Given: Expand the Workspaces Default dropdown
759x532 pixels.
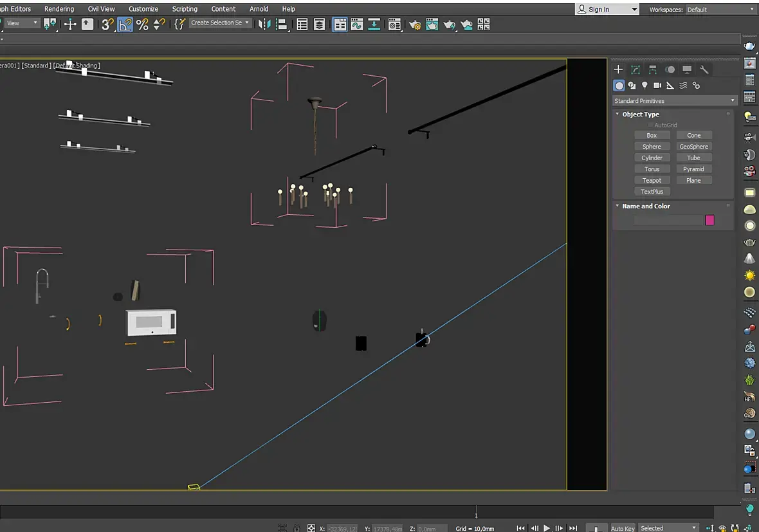Looking at the screenshot, I should (720, 9).
